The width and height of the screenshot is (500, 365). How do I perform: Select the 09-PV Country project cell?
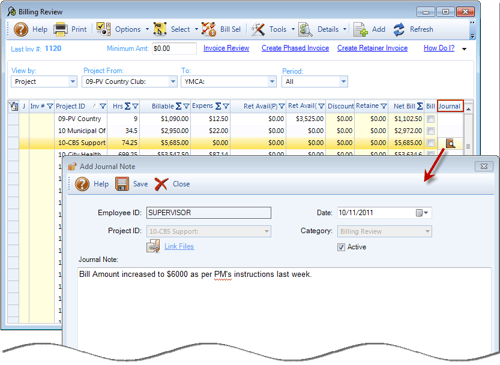81,119
